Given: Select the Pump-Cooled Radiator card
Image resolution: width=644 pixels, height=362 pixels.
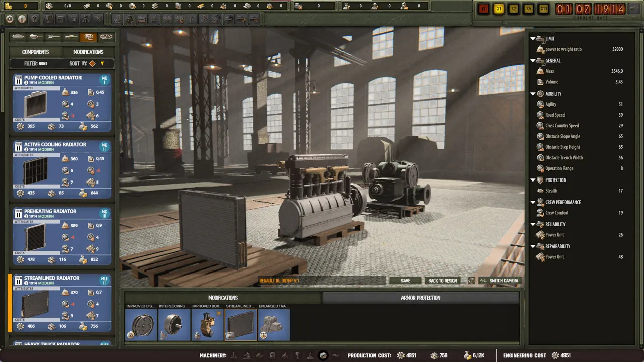Looking at the screenshot, I should coord(62,103).
